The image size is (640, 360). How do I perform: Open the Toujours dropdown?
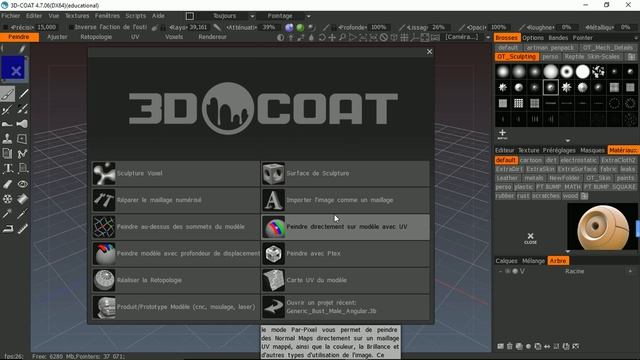click(x=252, y=16)
